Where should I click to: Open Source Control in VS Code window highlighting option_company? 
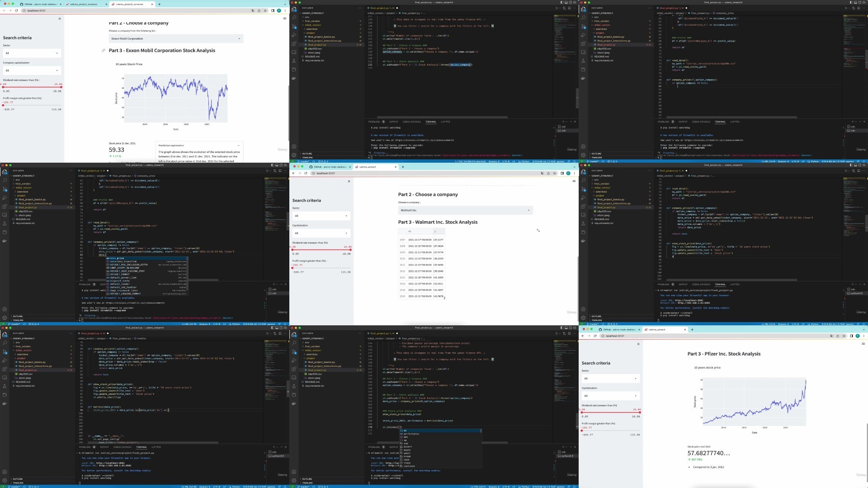[x=294, y=27]
